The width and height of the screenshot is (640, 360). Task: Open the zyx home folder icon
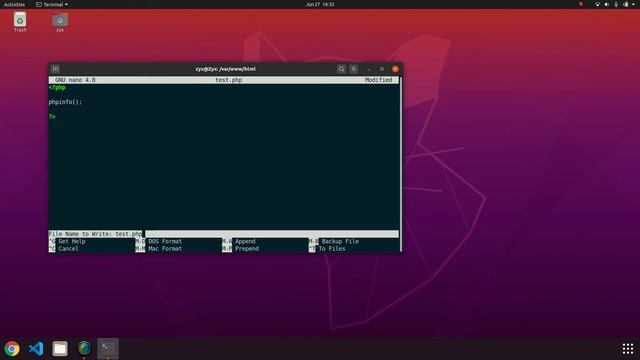(x=60, y=22)
